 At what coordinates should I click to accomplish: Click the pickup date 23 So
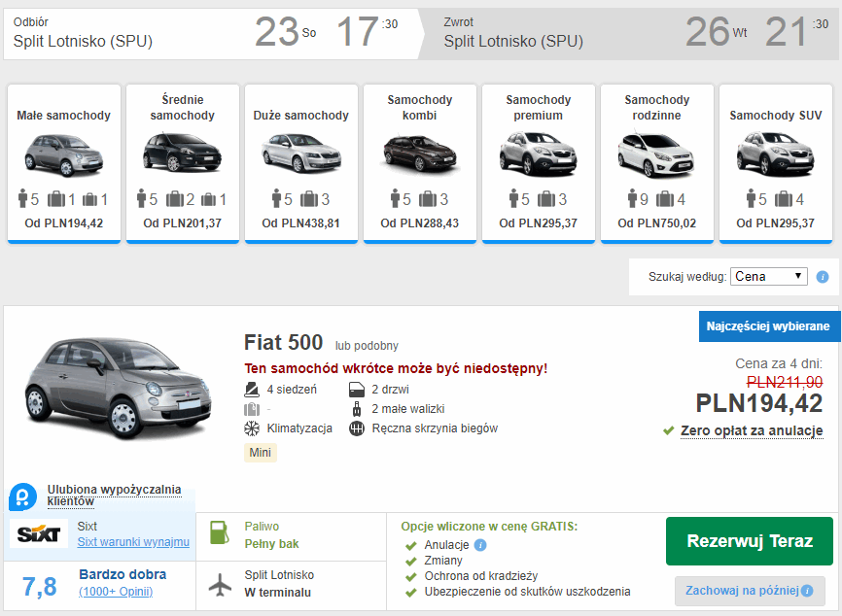[x=285, y=33]
